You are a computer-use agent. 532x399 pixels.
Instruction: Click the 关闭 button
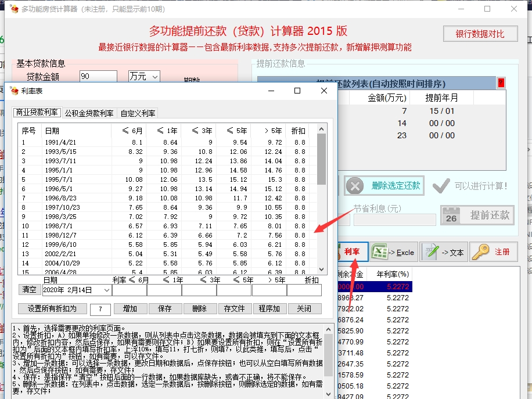point(304,309)
